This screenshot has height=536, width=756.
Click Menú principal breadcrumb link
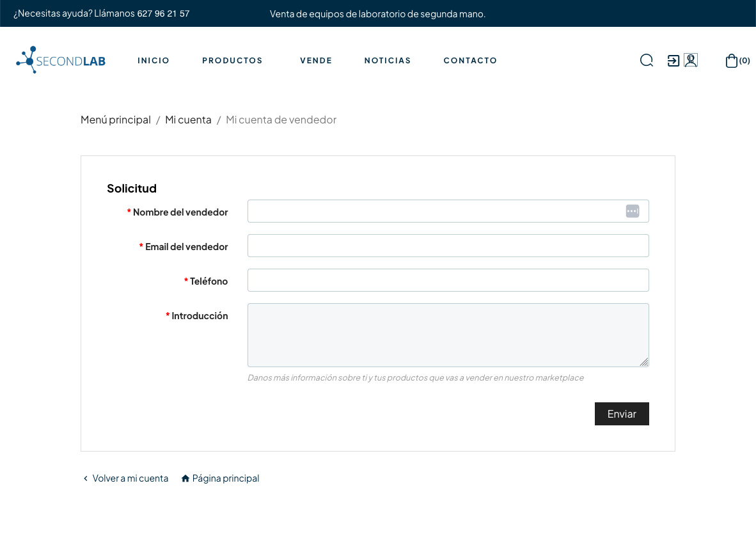[x=116, y=120]
